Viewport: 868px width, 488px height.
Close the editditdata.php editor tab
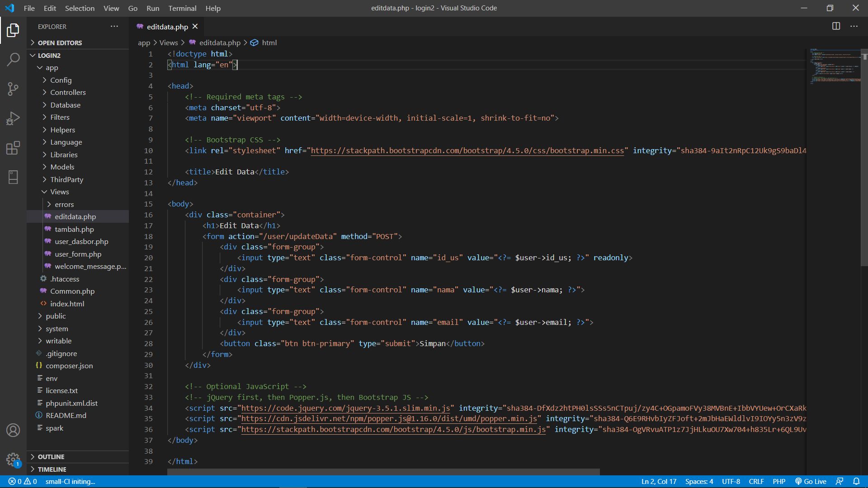click(195, 27)
